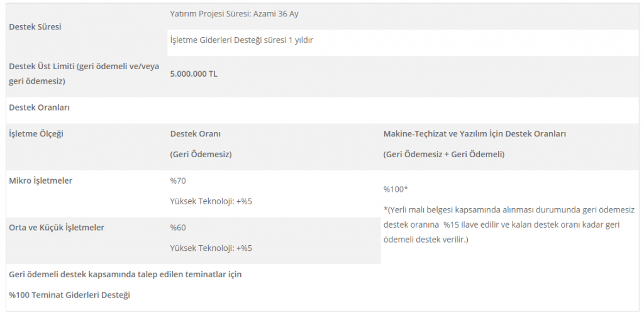Screen dimensions: 644x315
Task: Click the "(Geri Ödemesiz)" subheading text
Action: (x=201, y=153)
